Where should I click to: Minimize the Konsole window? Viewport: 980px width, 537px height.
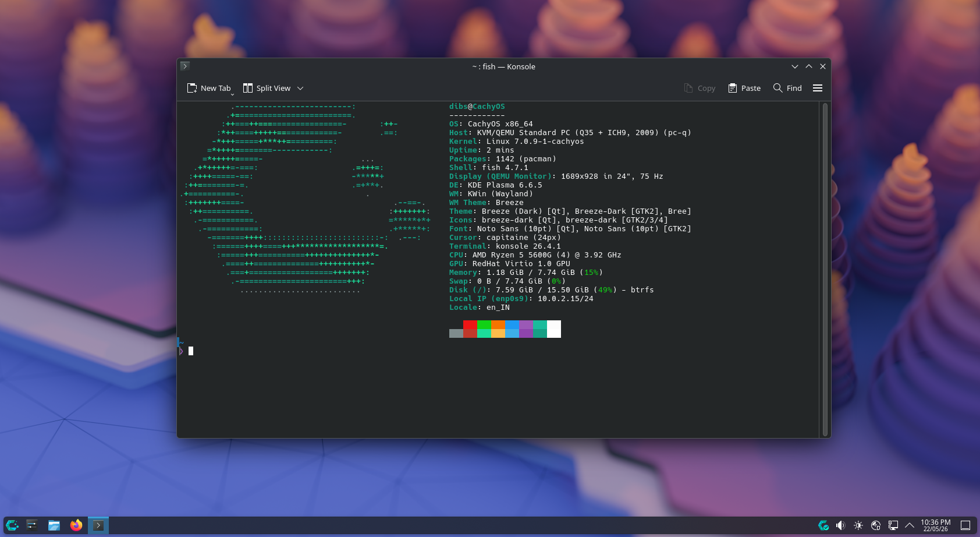(x=795, y=66)
